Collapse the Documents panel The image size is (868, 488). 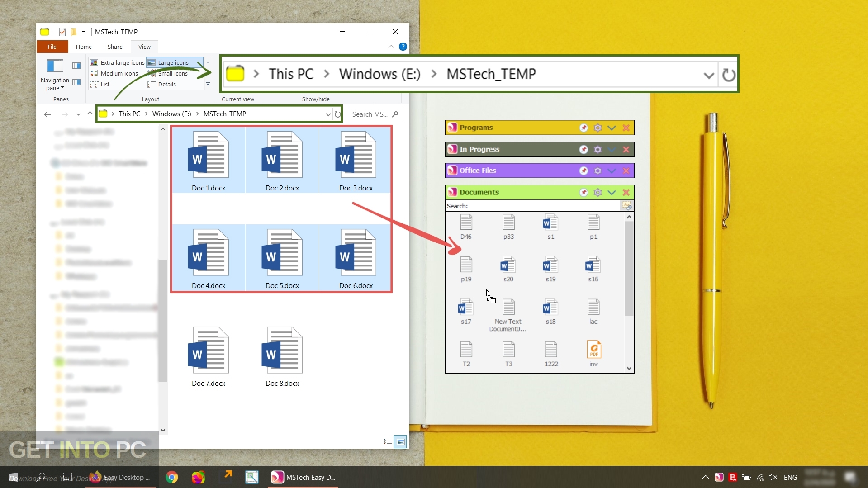click(x=612, y=192)
